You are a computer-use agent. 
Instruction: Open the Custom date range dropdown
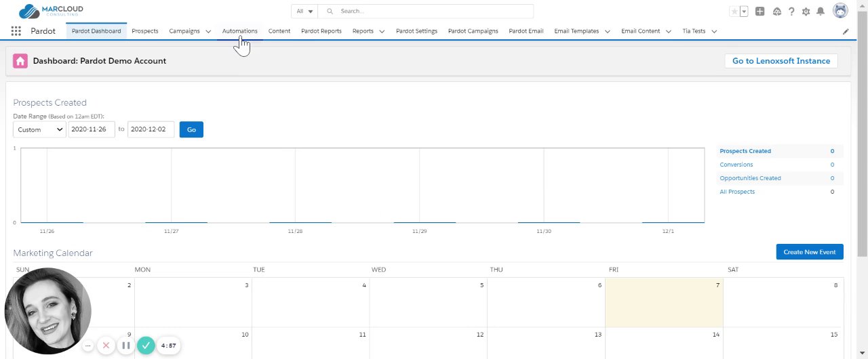coord(39,129)
